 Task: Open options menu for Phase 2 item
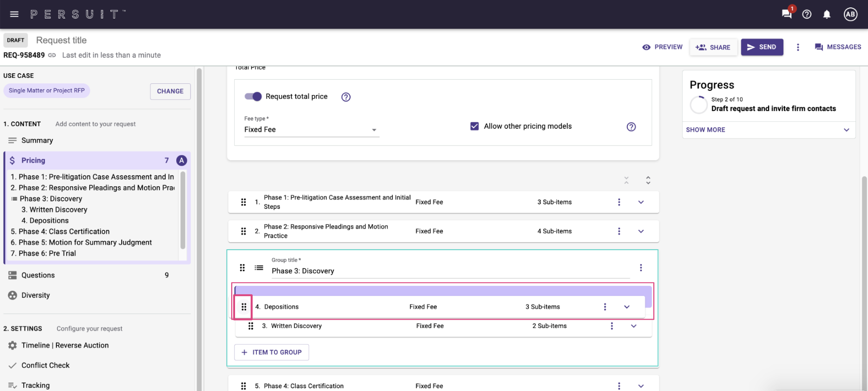(x=619, y=231)
